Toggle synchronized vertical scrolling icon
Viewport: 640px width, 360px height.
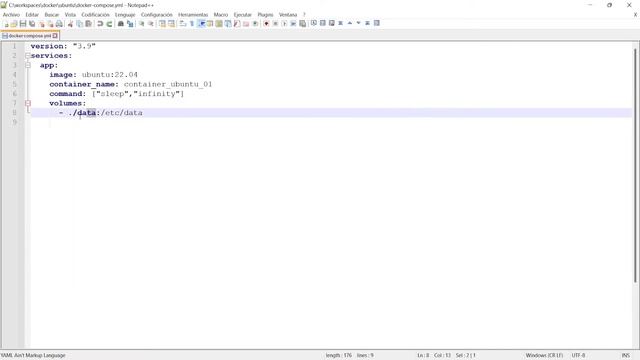(162, 24)
